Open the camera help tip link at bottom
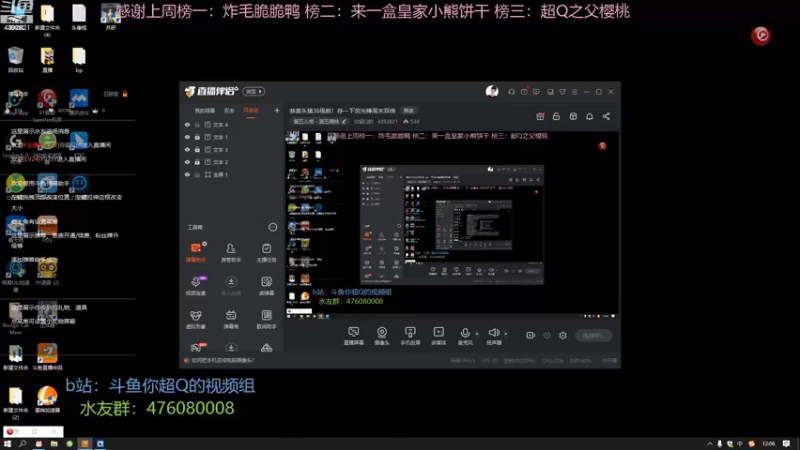The image size is (800, 450). pos(222,360)
